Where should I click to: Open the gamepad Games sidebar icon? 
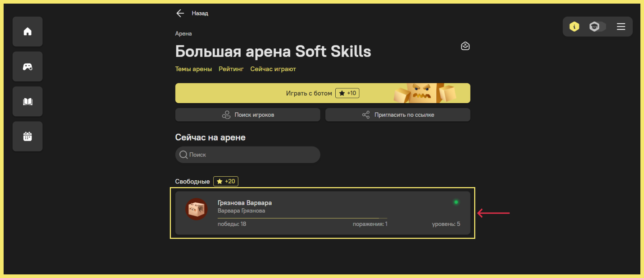click(x=27, y=66)
